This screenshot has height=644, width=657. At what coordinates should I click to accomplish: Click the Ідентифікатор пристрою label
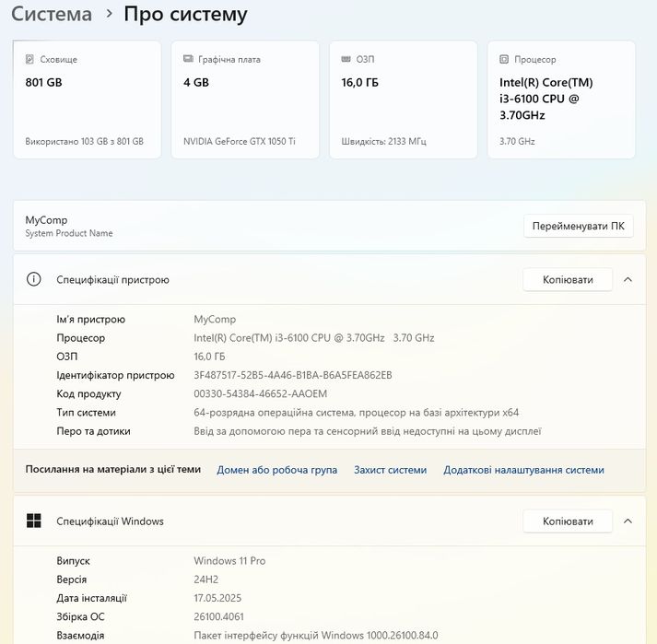tap(116, 375)
